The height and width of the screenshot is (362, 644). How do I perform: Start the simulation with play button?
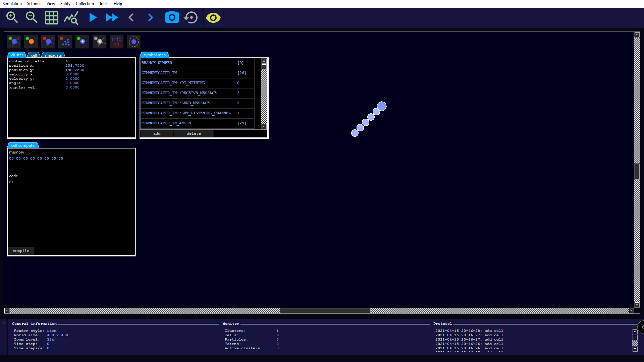pos(93,17)
